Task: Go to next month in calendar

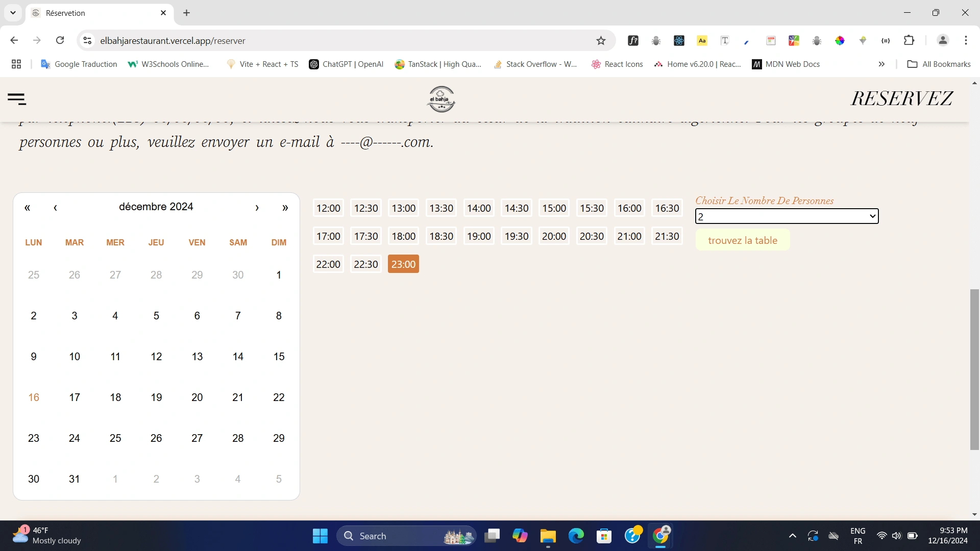Action: (x=257, y=208)
